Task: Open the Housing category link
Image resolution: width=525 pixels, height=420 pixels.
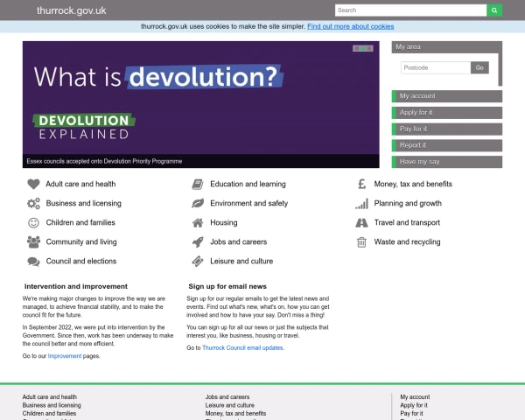Action: point(224,223)
